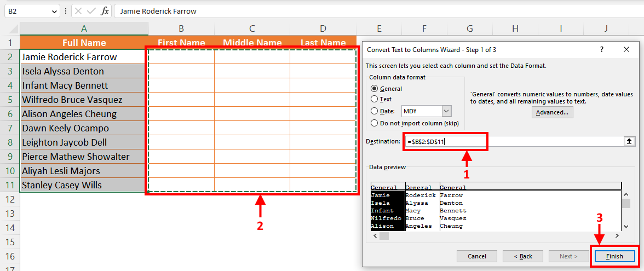The height and width of the screenshot is (271, 644).
Task: Click the Full Name header cell
Action: click(84, 43)
